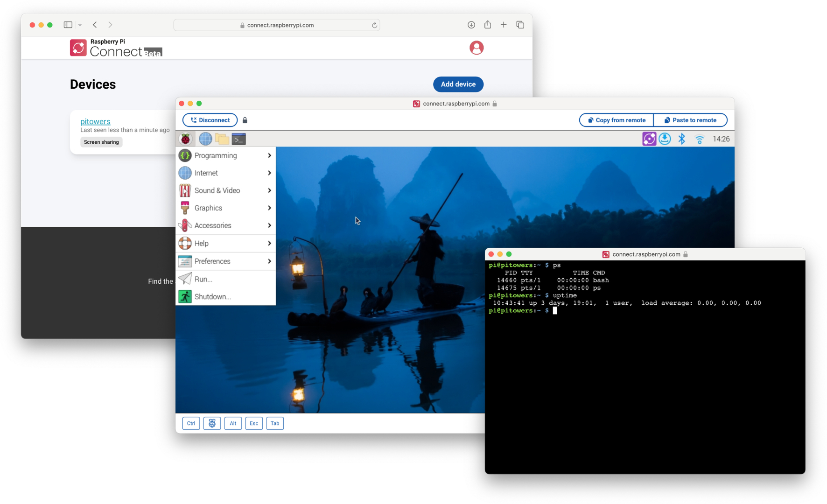Screen dimensions: 827x504
Task: Select Shutdown... from the menu
Action: point(213,297)
